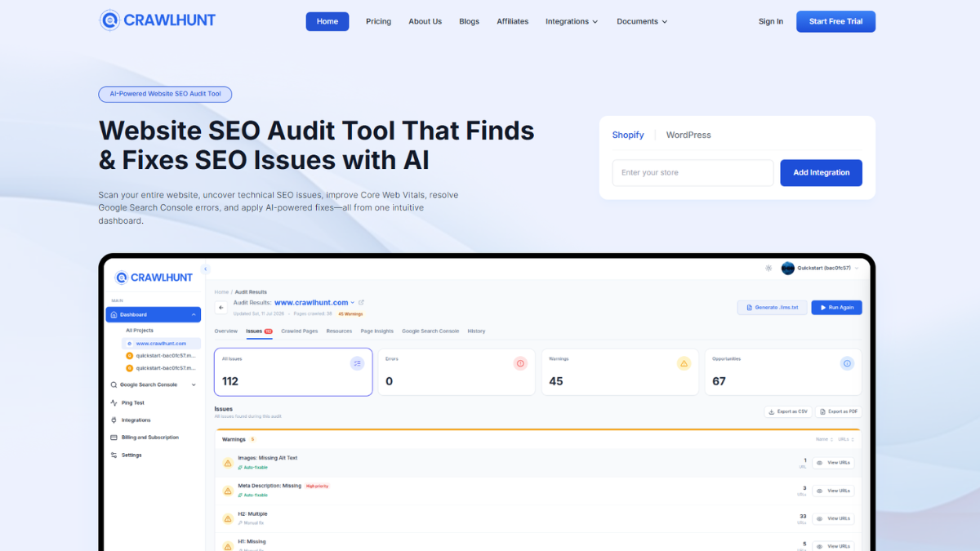Click Export as CSV
The width and height of the screenshot is (980, 551).
(788, 411)
